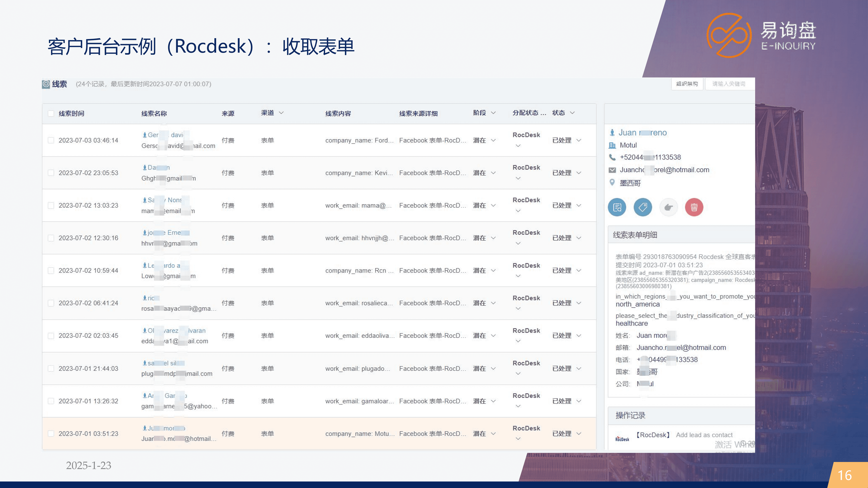Image resolution: width=868 pixels, height=488 pixels.
Task: Check the row dated 2023-07-01 03:51:23
Action: tap(51, 434)
